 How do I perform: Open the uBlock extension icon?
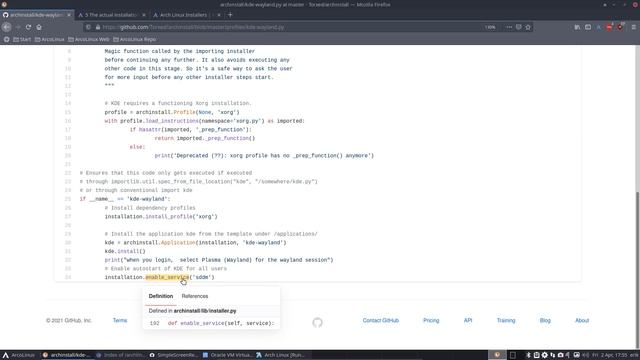click(x=620, y=27)
